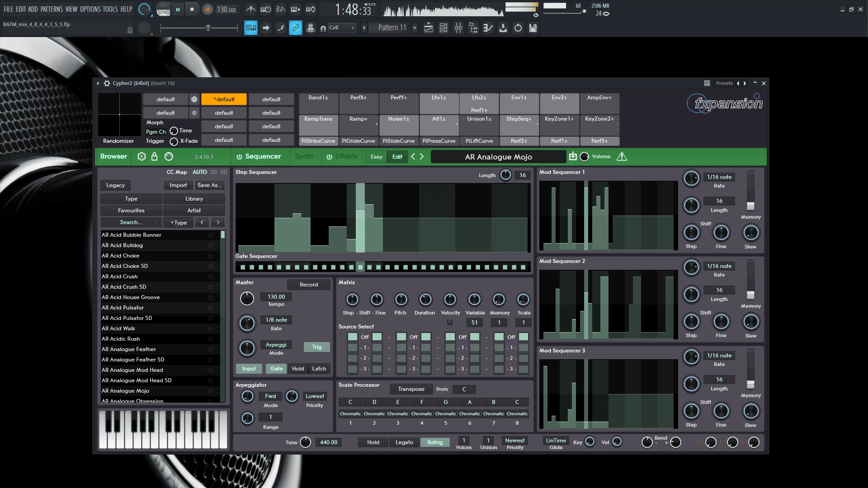Toggle Hold in Master section
The image size is (868, 488).
(x=298, y=369)
